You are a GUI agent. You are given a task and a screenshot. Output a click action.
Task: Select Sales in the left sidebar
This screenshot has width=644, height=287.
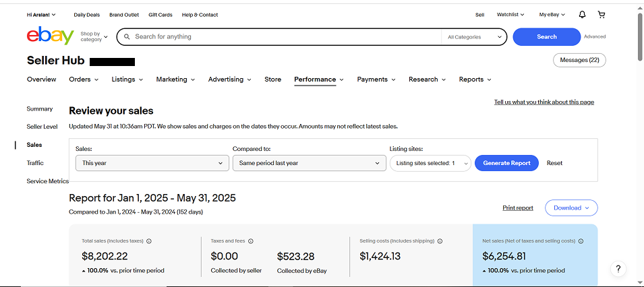pos(34,145)
